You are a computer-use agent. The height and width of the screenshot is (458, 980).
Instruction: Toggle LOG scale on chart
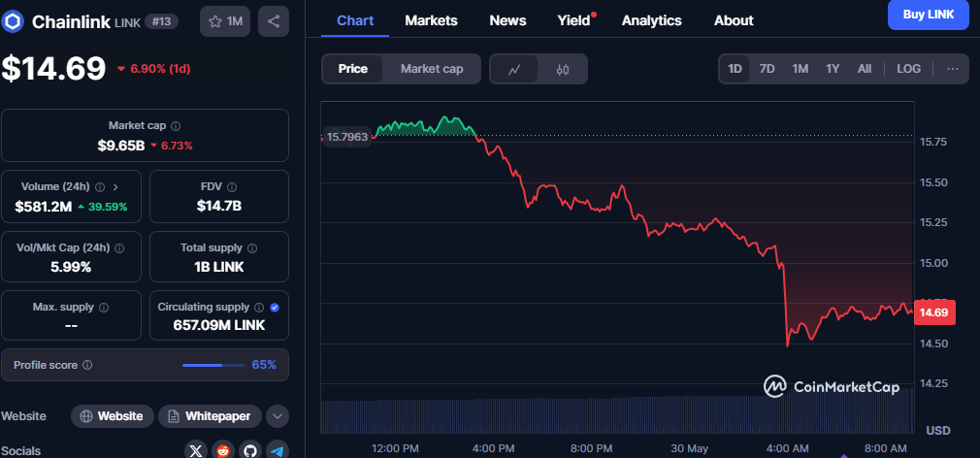[909, 69]
